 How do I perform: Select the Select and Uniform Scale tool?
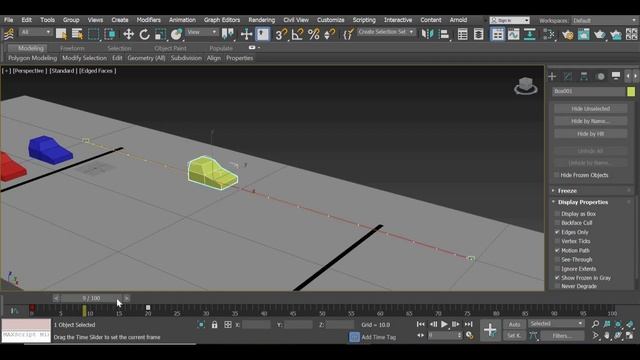(160, 34)
